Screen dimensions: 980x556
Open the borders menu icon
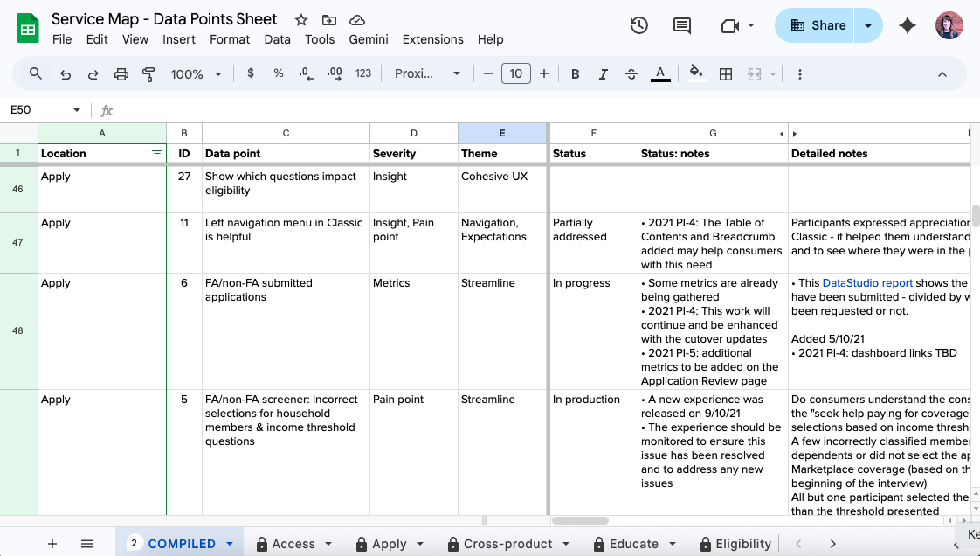pos(726,73)
